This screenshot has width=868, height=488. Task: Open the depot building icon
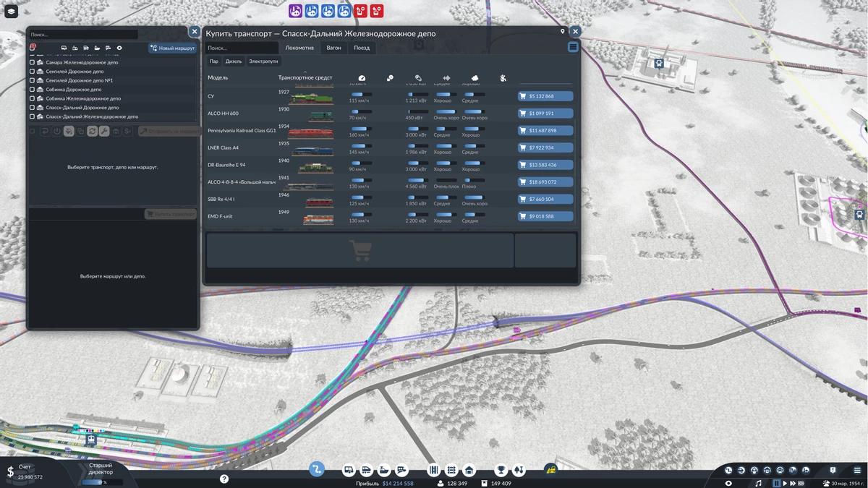pos(469,470)
